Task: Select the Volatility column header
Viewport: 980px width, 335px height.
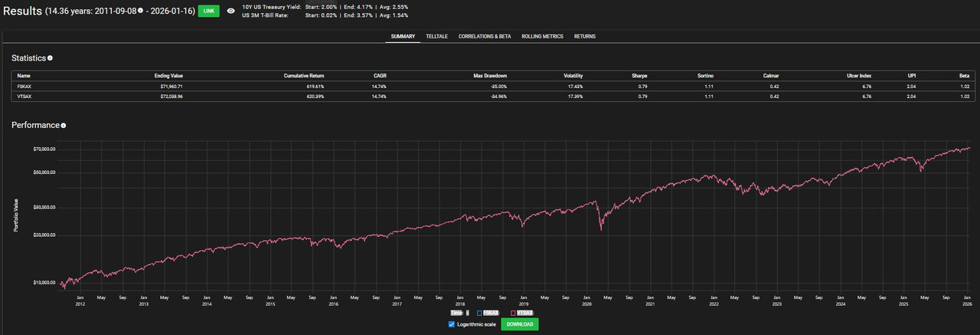Action: [x=573, y=76]
